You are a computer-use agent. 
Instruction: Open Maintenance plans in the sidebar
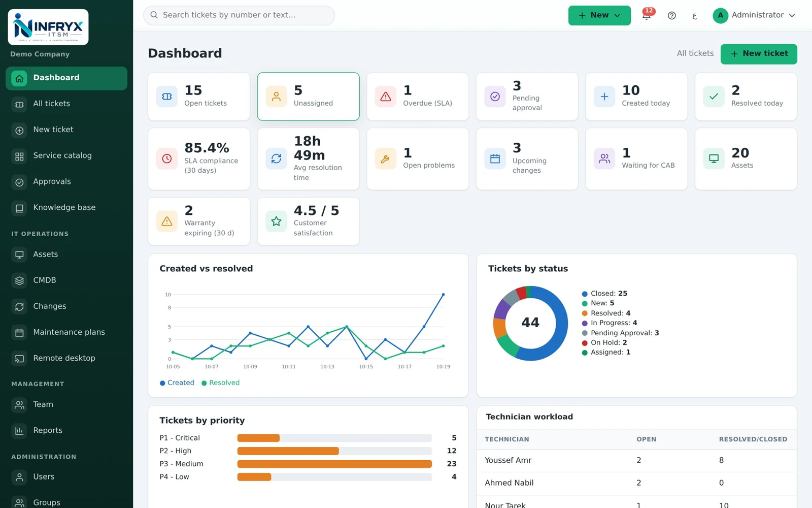coord(66,332)
